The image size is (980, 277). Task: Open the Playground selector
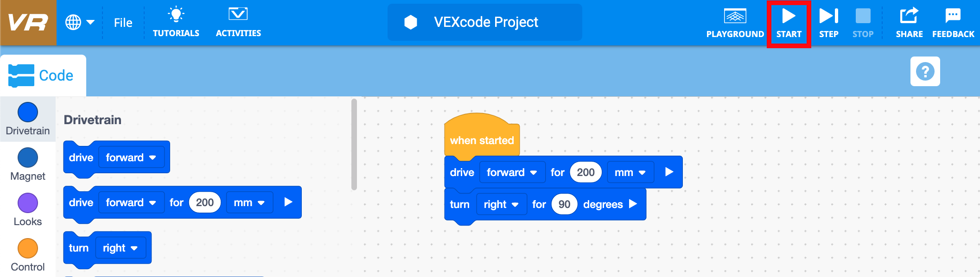tap(735, 21)
